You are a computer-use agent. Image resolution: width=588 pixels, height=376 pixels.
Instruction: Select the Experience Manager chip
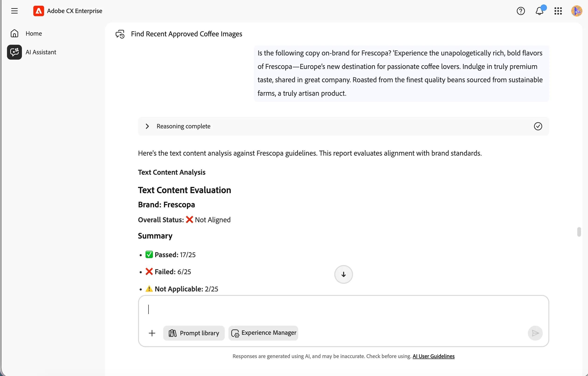click(x=263, y=333)
